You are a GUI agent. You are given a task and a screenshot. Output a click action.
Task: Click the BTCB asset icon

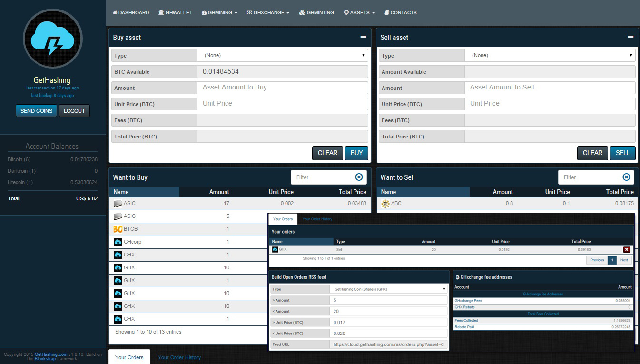tap(118, 229)
